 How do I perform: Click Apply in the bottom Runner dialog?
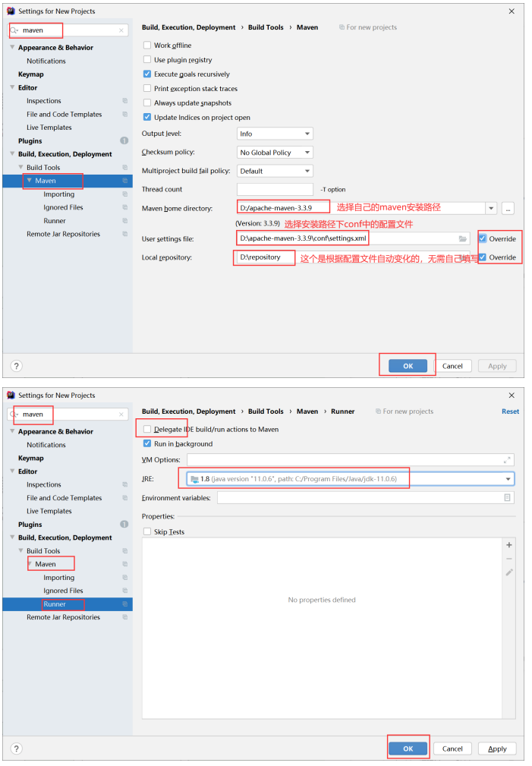497,749
